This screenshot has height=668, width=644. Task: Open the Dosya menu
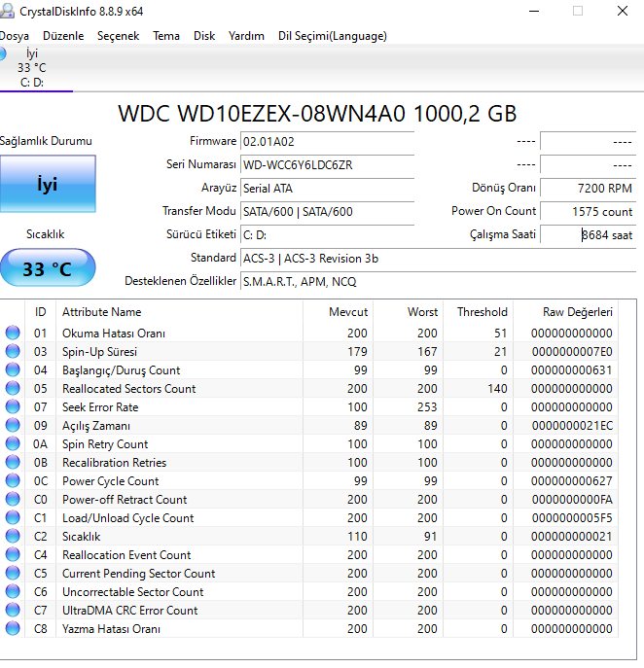(14, 36)
